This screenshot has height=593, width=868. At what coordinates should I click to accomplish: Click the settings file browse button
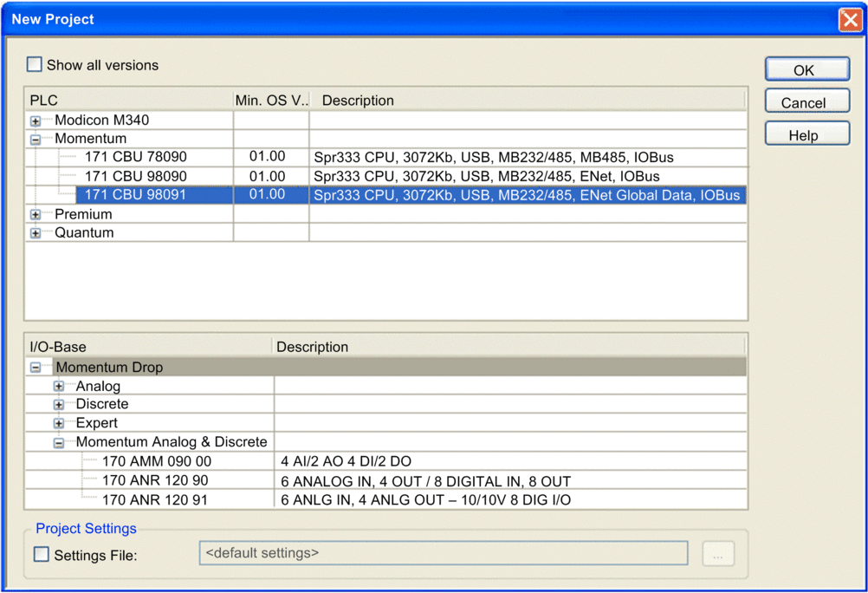pos(718,554)
